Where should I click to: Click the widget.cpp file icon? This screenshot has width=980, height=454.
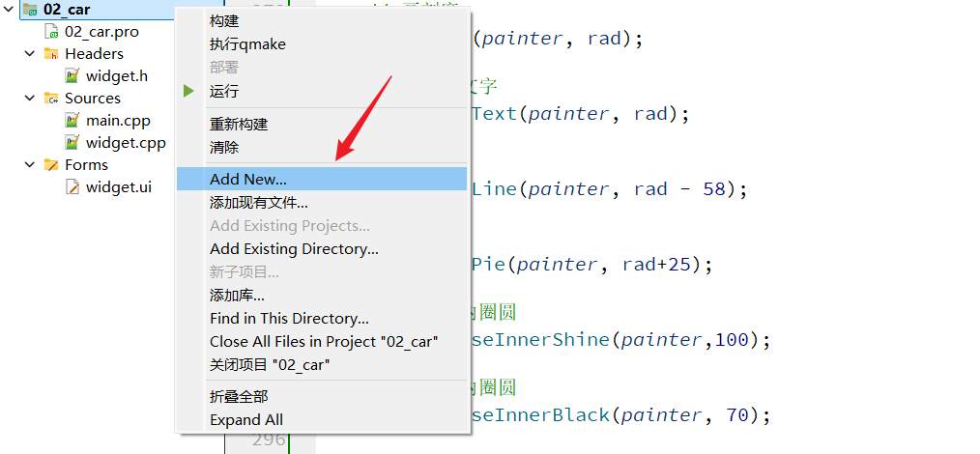tap(72, 142)
